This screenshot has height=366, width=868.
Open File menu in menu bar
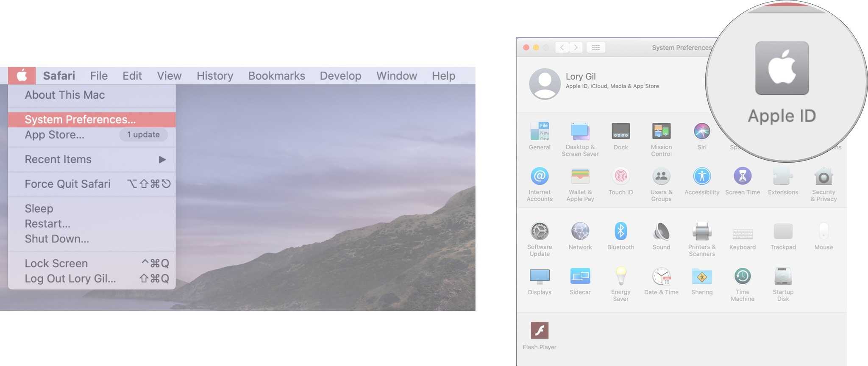[x=99, y=76]
